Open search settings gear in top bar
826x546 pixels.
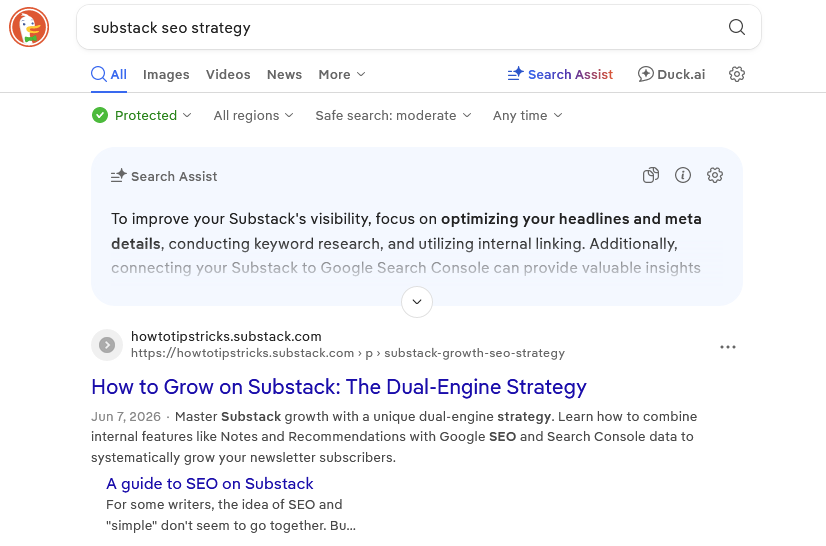click(x=736, y=74)
